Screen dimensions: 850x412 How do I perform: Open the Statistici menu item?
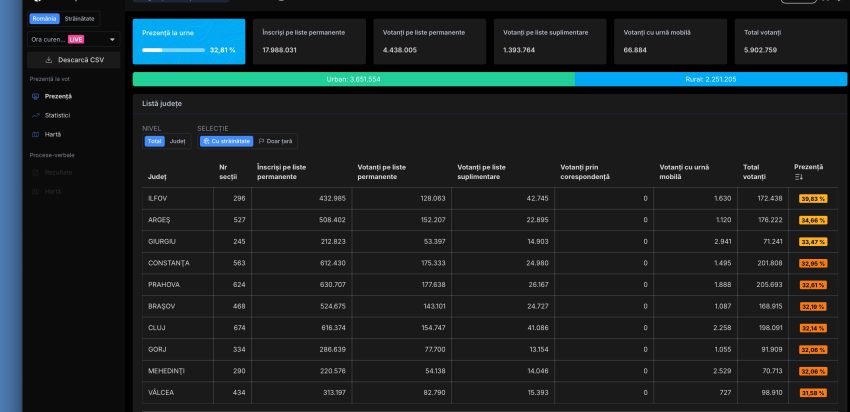pyautogui.click(x=57, y=115)
